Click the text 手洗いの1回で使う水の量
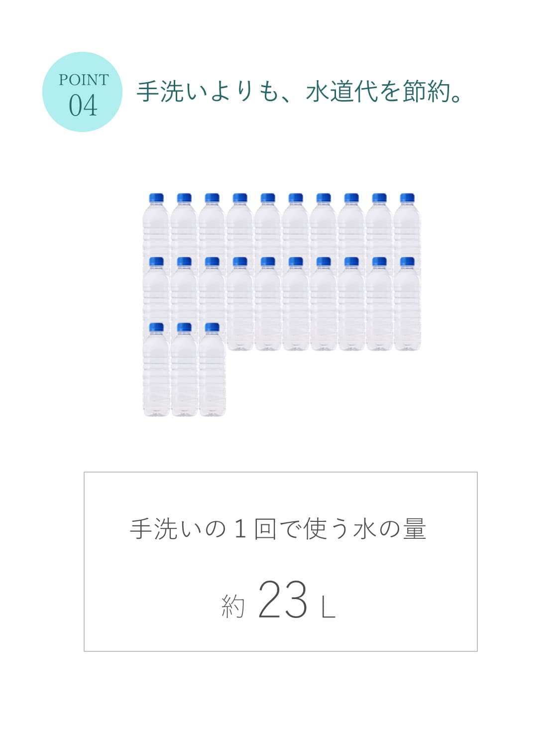Image resolution: width=560 pixels, height=735 pixels. coord(278,529)
